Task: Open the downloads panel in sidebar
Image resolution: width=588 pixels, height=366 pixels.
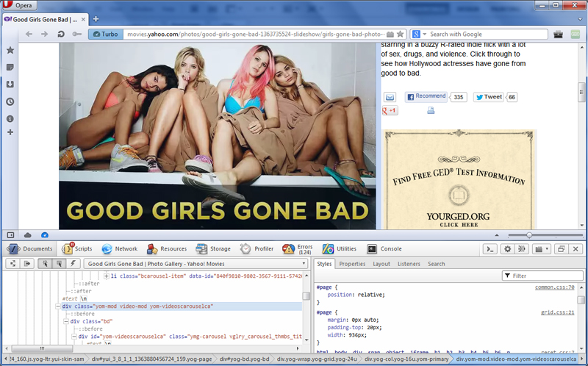Action: click(10, 85)
